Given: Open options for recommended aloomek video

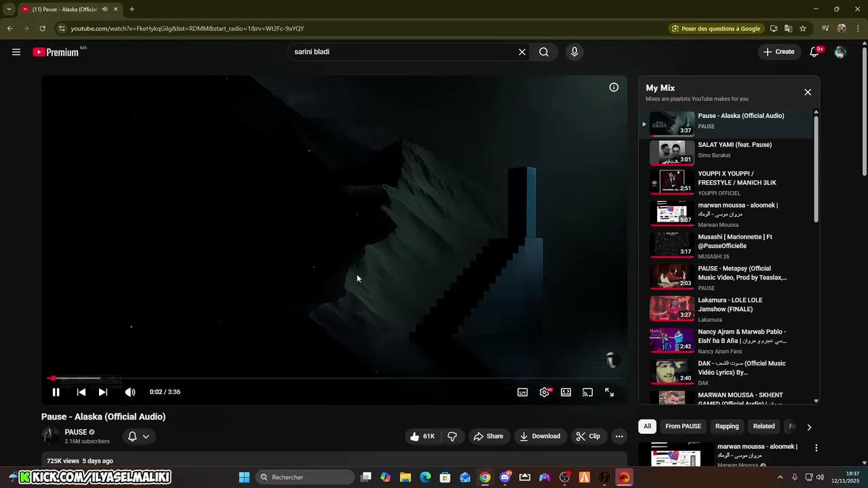Looking at the screenshot, I should 816,448.
